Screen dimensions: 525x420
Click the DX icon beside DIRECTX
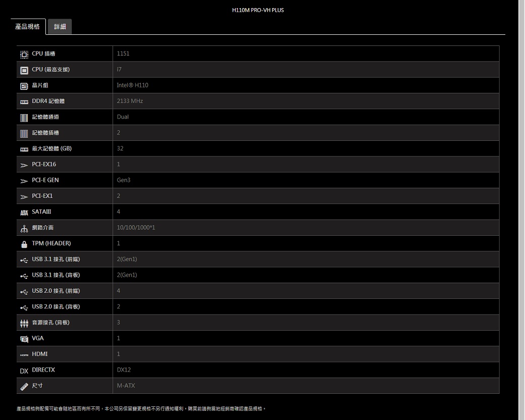24,371
